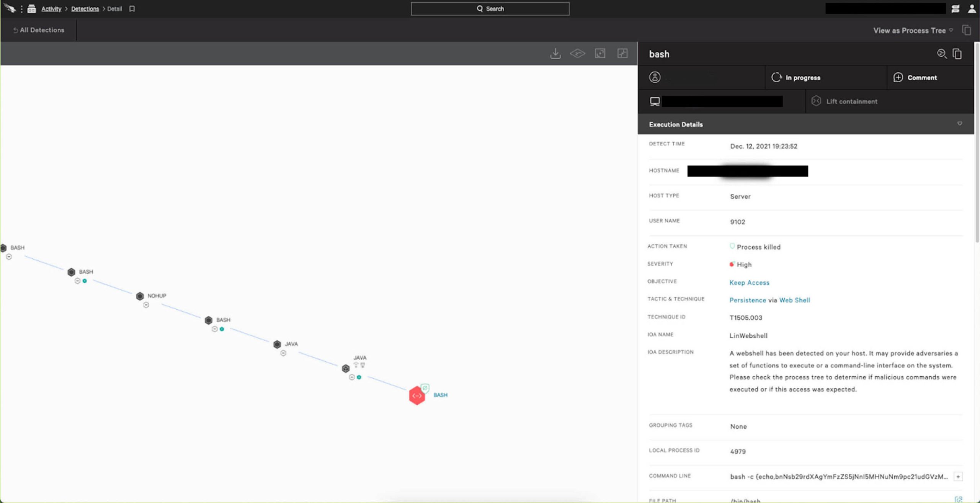Collapse JAVA node that has network icons
Image resolution: width=980 pixels, height=503 pixels.
click(x=352, y=377)
